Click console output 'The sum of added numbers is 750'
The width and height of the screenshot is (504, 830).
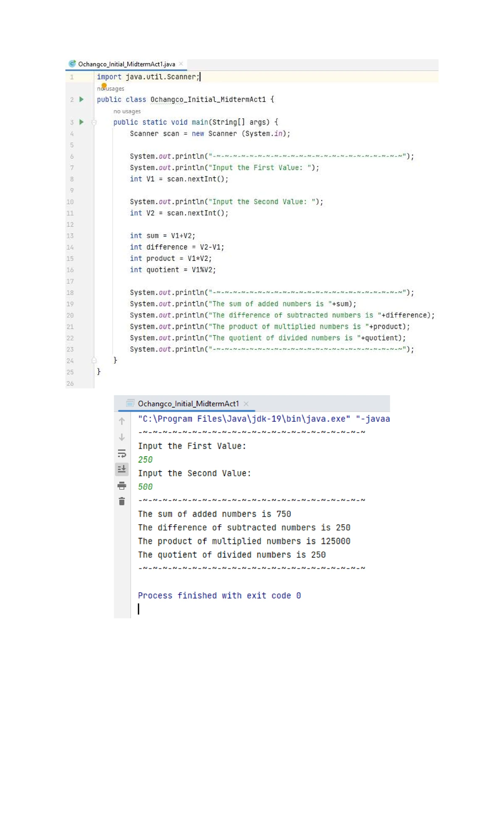215,514
